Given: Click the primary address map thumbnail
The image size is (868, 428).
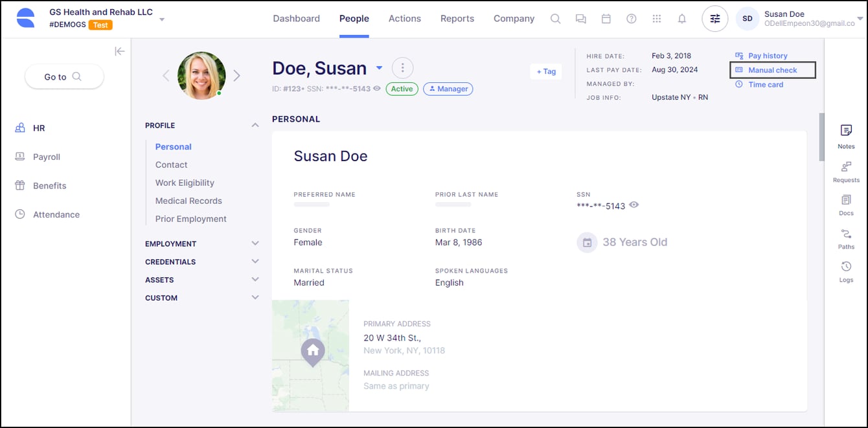Looking at the screenshot, I should [311, 355].
